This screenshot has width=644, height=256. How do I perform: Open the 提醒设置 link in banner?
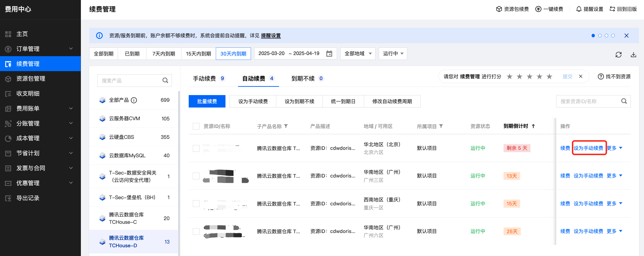tap(271, 36)
